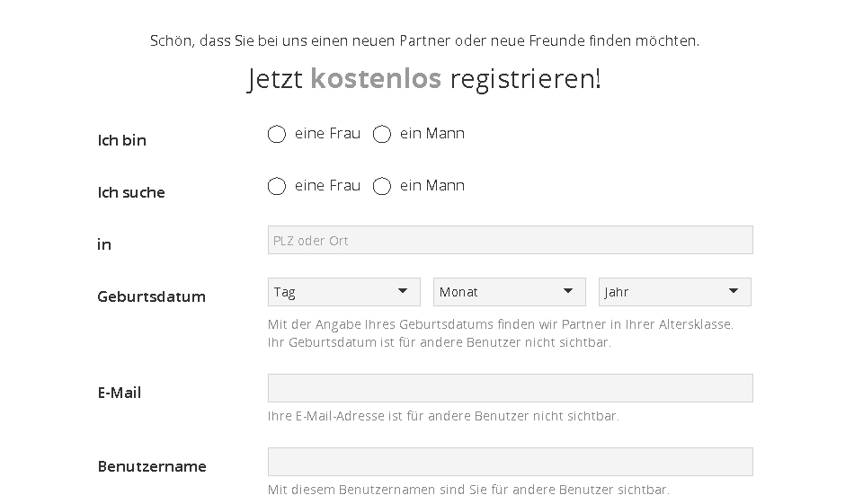Open the Tag dropdown

pyautogui.click(x=343, y=292)
